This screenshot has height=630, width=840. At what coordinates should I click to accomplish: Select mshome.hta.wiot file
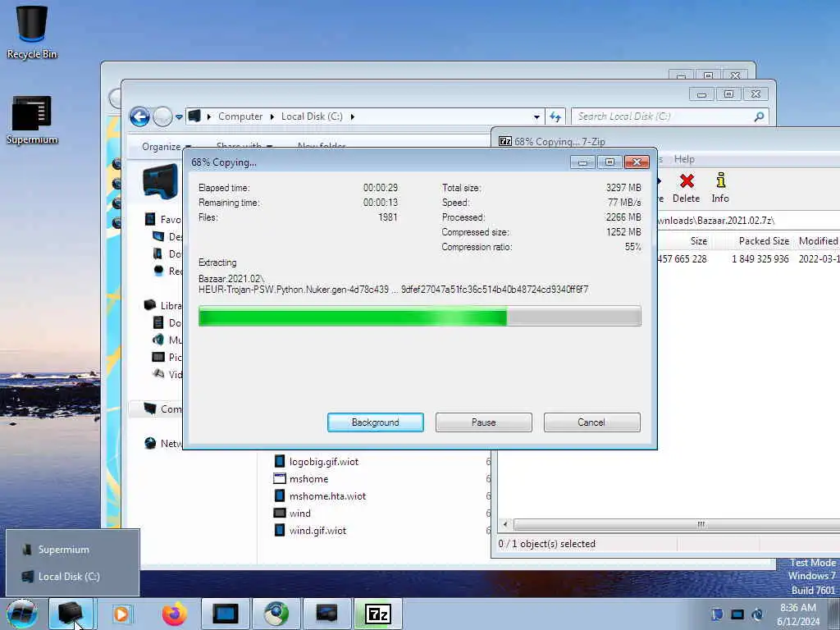coord(328,496)
